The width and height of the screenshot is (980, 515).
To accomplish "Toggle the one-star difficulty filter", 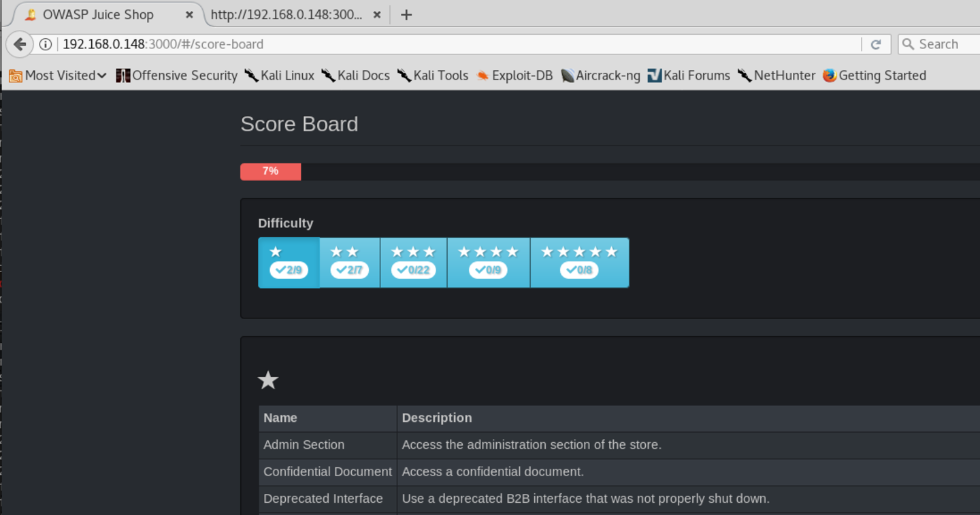I will [289, 263].
